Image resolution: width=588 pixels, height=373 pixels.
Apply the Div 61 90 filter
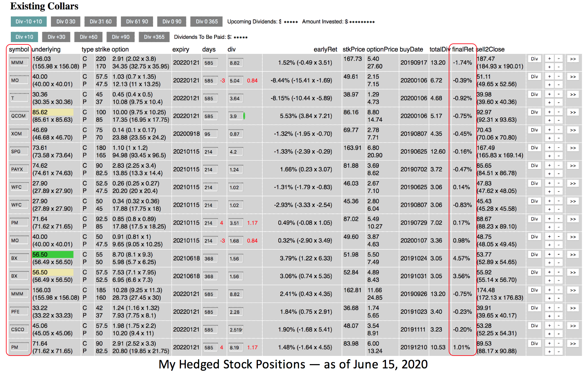pos(137,21)
